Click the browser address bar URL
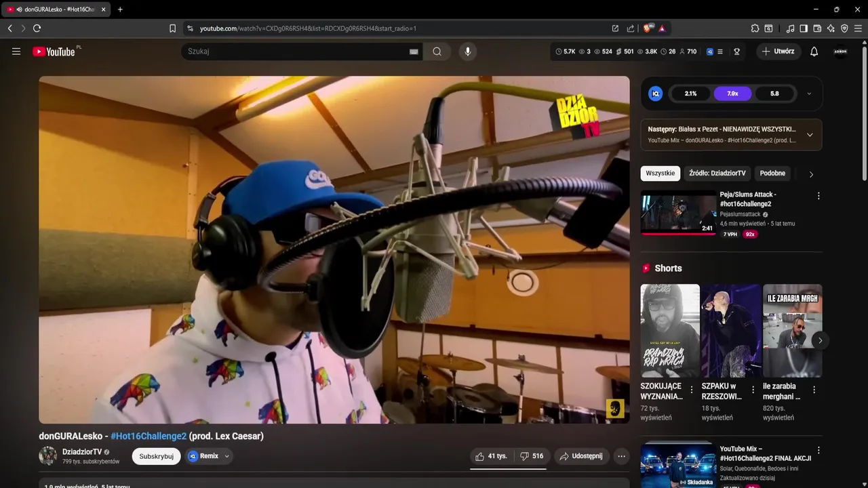 click(308, 28)
